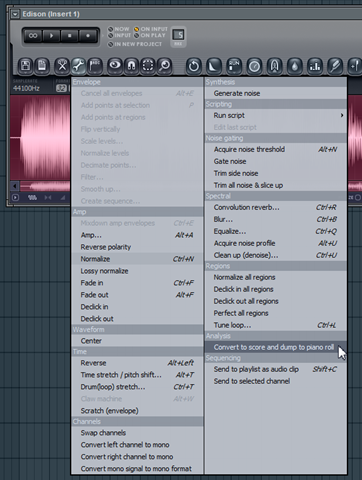Open the Regions flag toolbar button

pos(95,66)
